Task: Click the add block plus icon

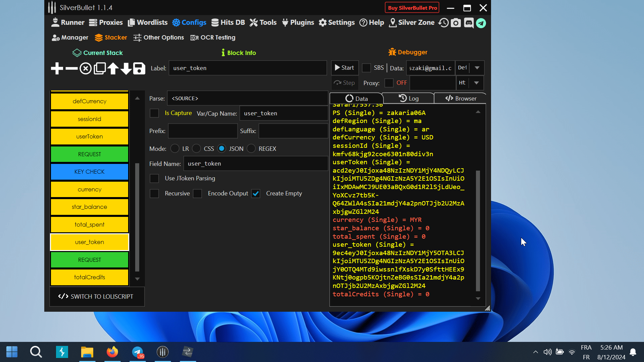Action: 57,68
